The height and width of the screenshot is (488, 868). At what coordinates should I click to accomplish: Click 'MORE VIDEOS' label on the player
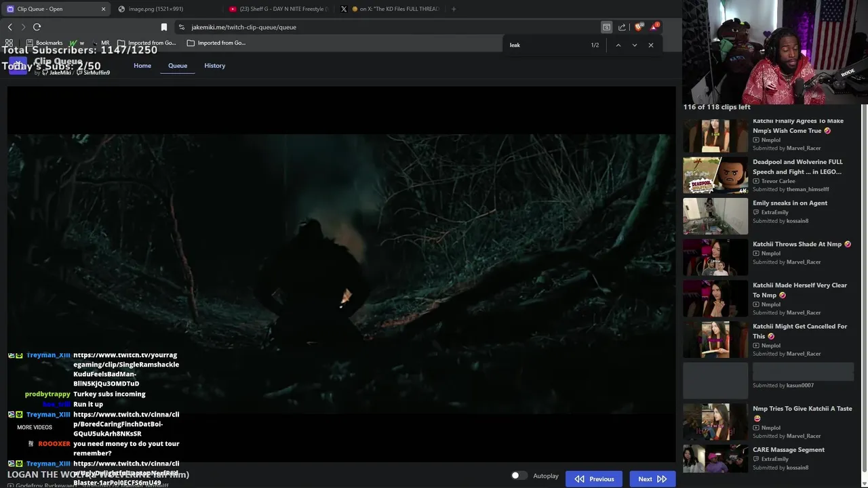tap(35, 427)
